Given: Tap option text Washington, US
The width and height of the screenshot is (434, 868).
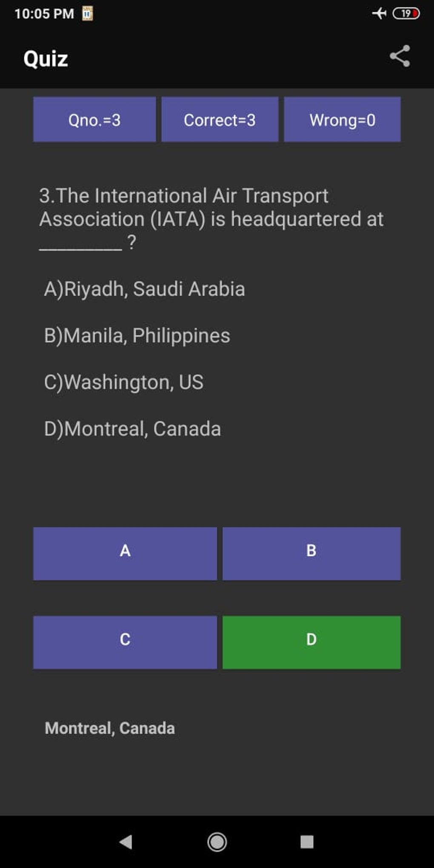Looking at the screenshot, I should click(124, 382).
